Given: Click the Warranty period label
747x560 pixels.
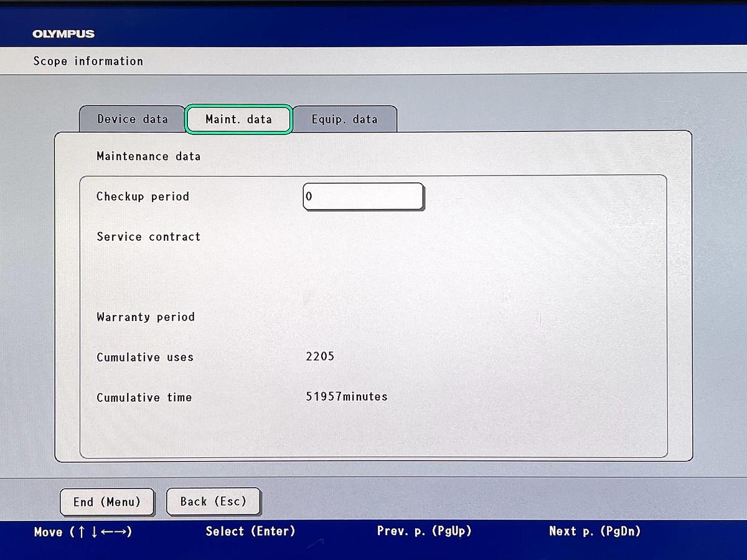Looking at the screenshot, I should point(146,317).
